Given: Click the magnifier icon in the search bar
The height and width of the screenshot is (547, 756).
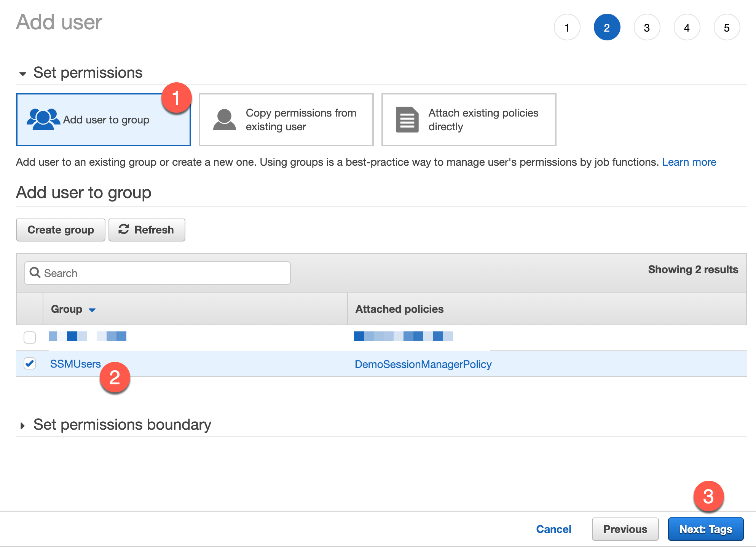Looking at the screenshot, I should (x=35, y=273).
